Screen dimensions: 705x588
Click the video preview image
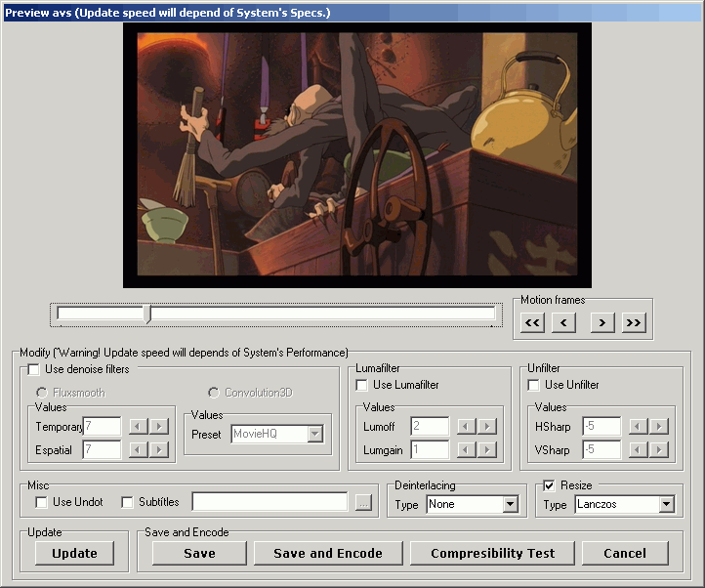pos(357,155)
